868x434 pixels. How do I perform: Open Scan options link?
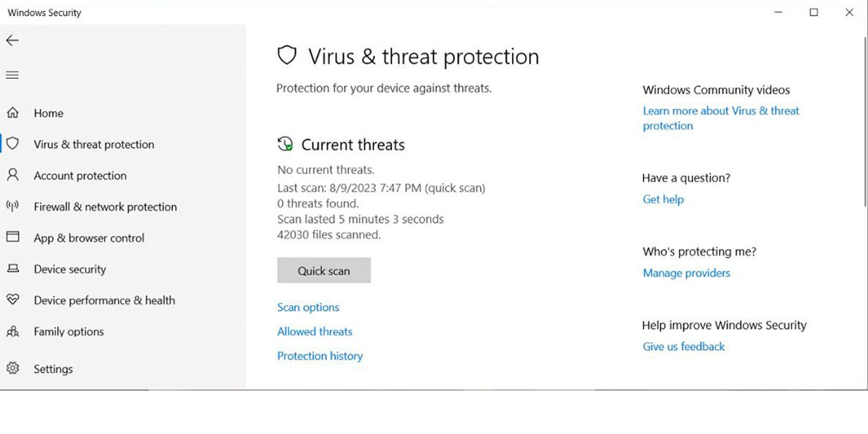pyautogui.click(x=308, y=307)
